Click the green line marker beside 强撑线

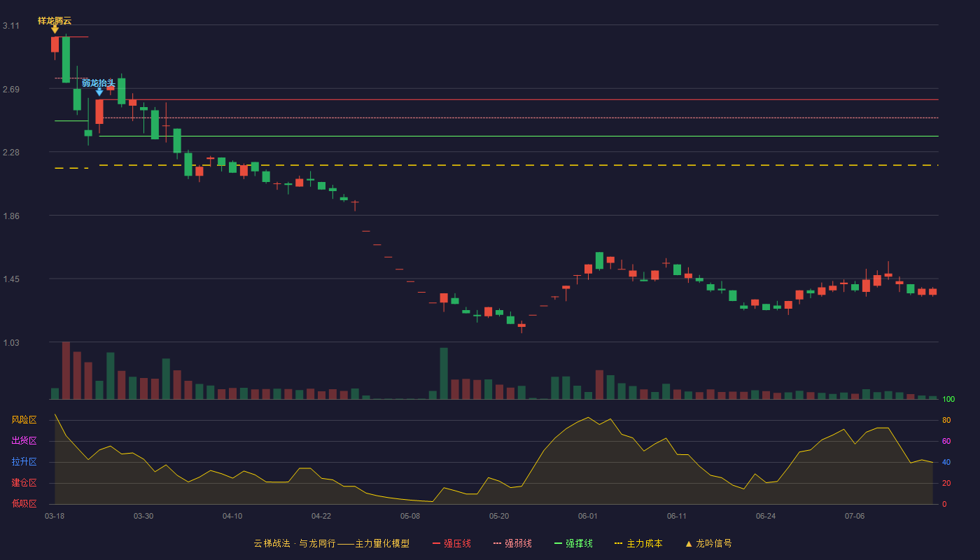pos(558,544)
